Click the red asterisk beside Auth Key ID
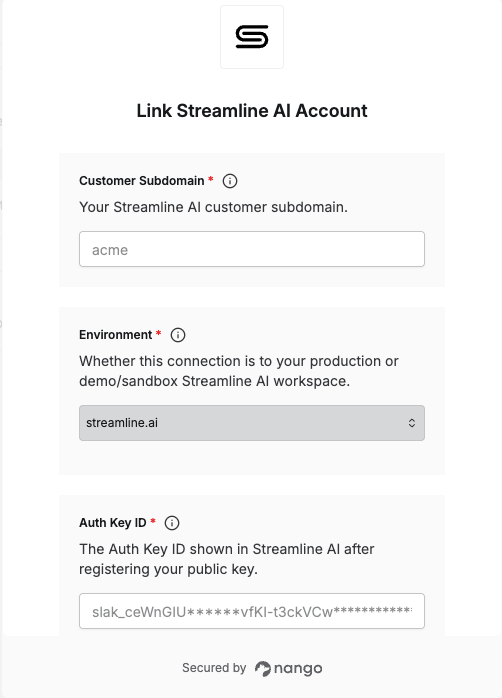 click(153, 521)
